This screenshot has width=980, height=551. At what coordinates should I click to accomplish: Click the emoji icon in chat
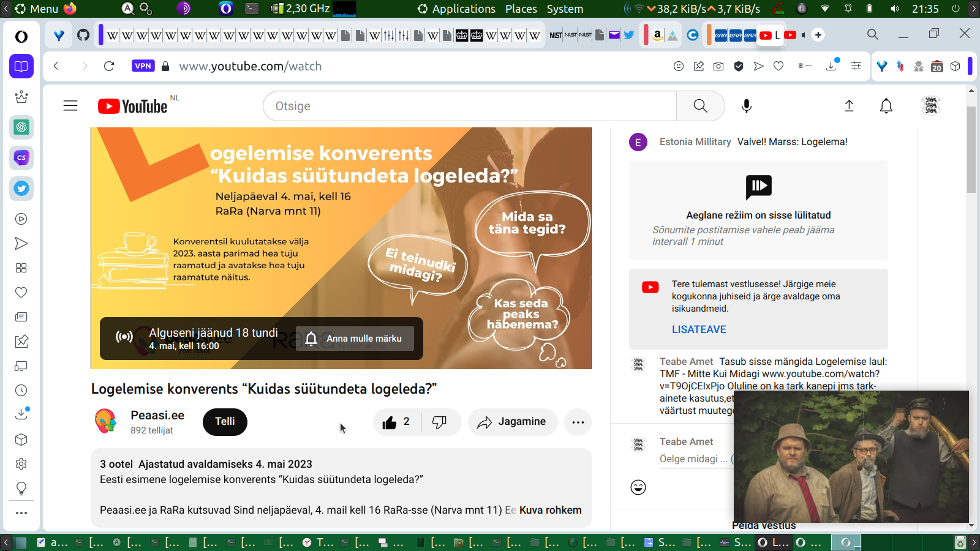638,487
